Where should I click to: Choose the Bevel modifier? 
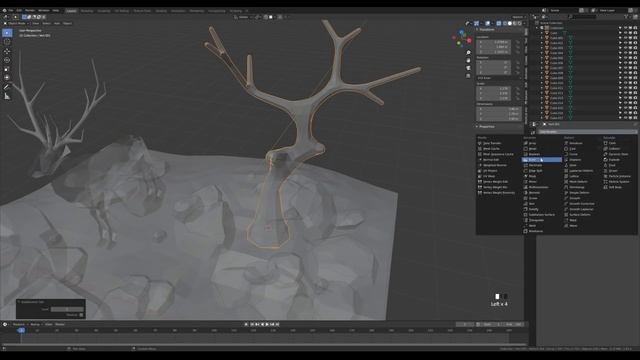tap(533, 149)
